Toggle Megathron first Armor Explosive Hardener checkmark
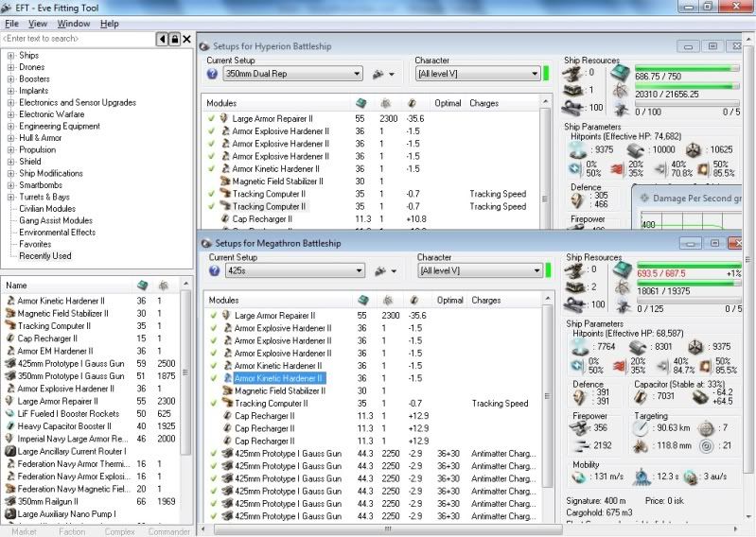Image resolution: width=756 pixels, height=537 pixels. pos(214,328)
